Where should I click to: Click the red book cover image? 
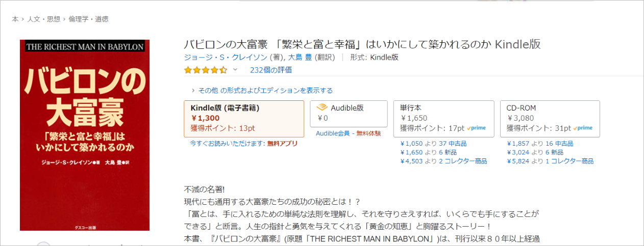[x=85, y=135]
